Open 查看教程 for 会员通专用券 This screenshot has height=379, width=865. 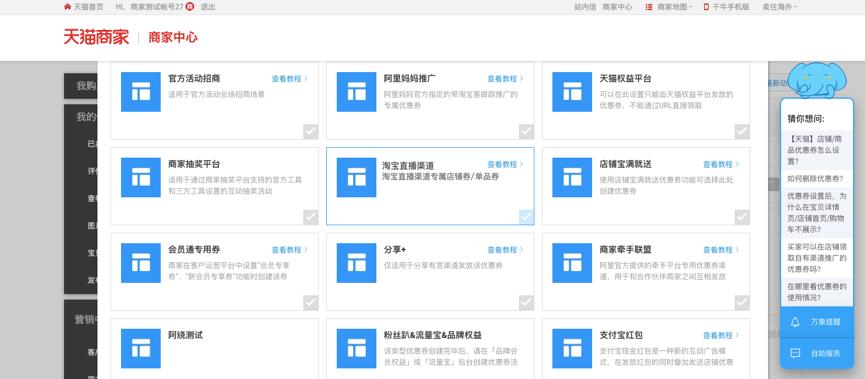click(290, 249)
